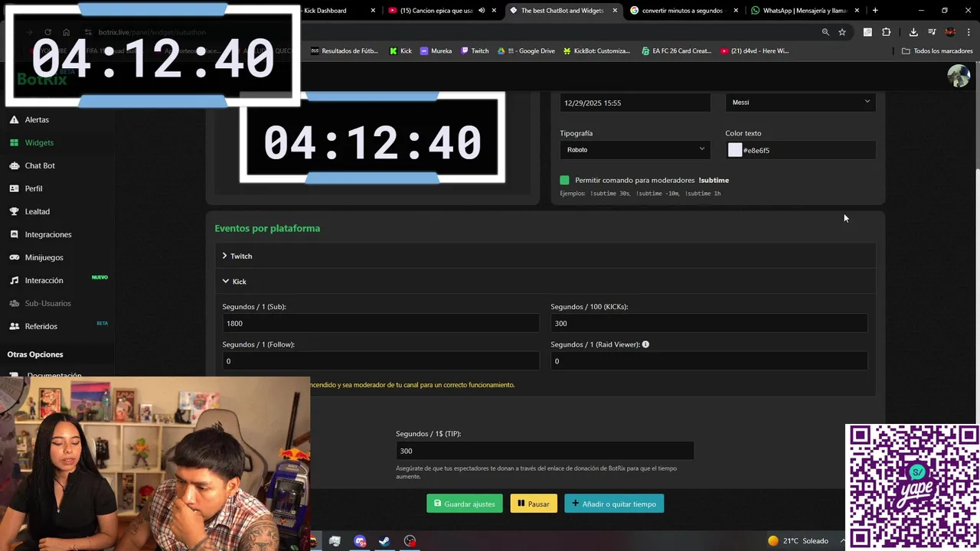Image resolution: width=980 pixels, height=551 pixels.
Task: Switch to the Cancion epica YouTube tab
Action: click(x=442, y=11)
